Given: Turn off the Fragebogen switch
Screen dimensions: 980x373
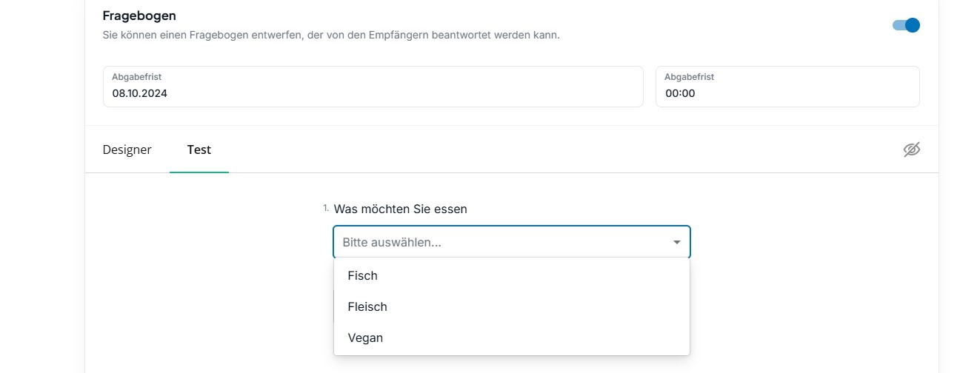Looking at the screenshot, I should (x=906, y=25).
